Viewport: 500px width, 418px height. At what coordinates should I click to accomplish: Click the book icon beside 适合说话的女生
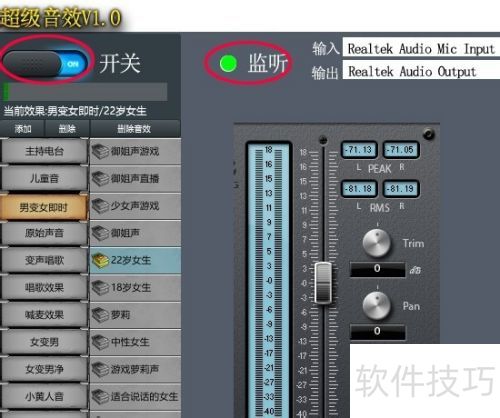coord(100,397)
